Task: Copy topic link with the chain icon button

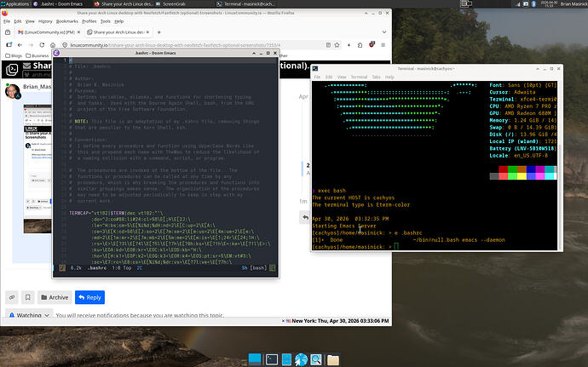Action: [x=12, y=297]
